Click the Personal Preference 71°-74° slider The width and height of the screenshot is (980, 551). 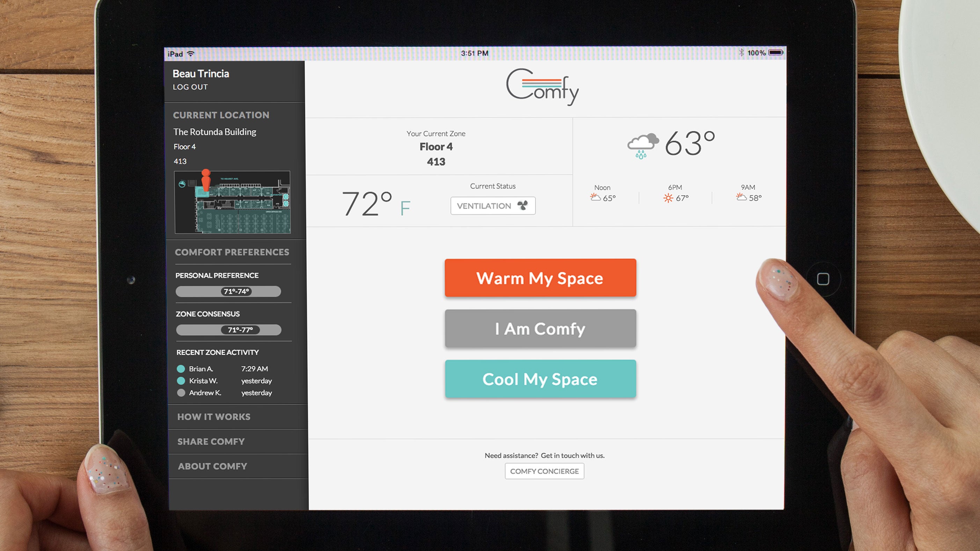(x=228, y=292)
